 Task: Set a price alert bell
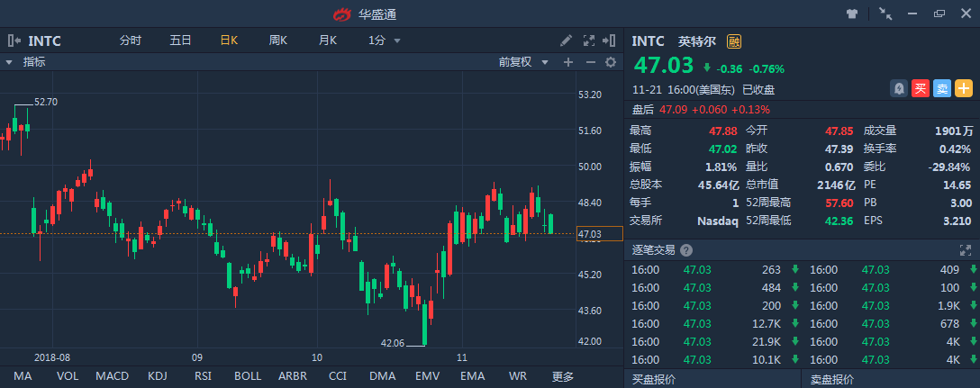(x=899, y=89)
